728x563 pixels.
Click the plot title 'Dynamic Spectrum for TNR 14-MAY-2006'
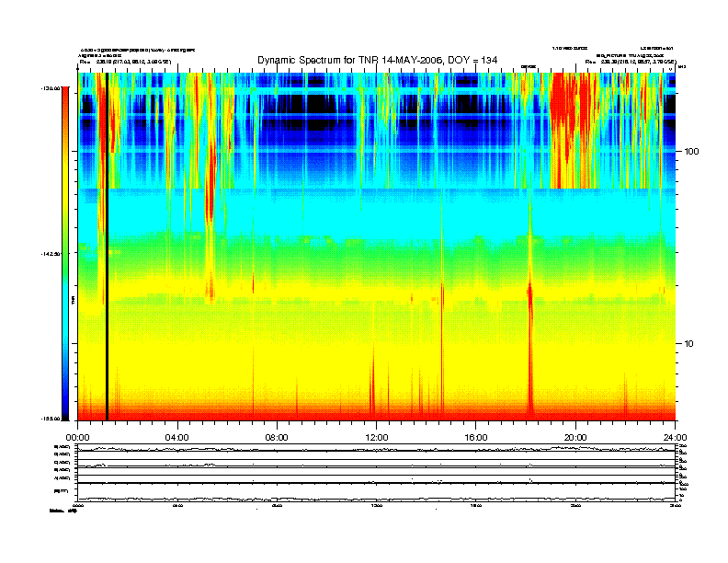(x=349, y=60)
